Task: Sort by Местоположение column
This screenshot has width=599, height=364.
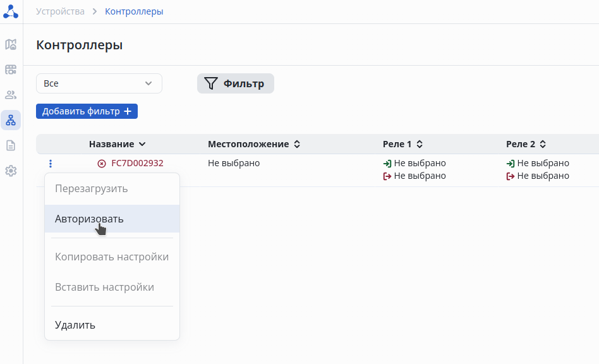Action: (254, 144)
